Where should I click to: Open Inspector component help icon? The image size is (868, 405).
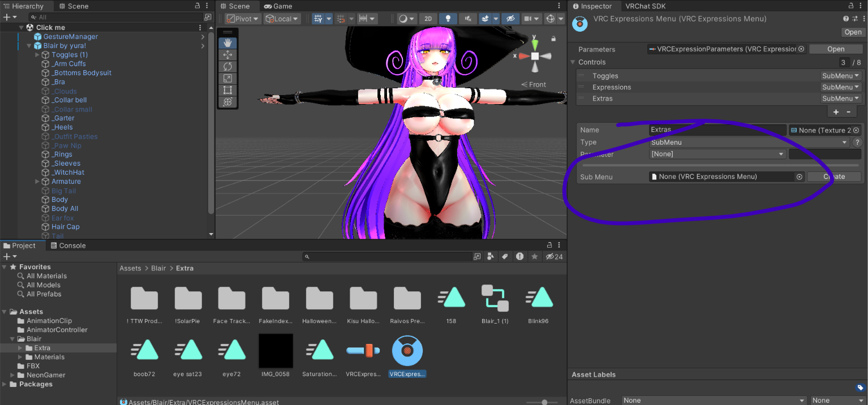coord(846,19)
